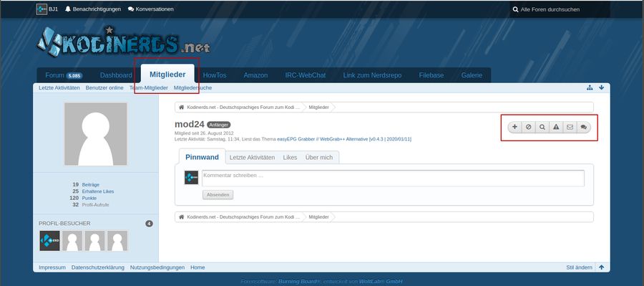Start a conversation via the speech bubbles icon

(x=584, y=127)
